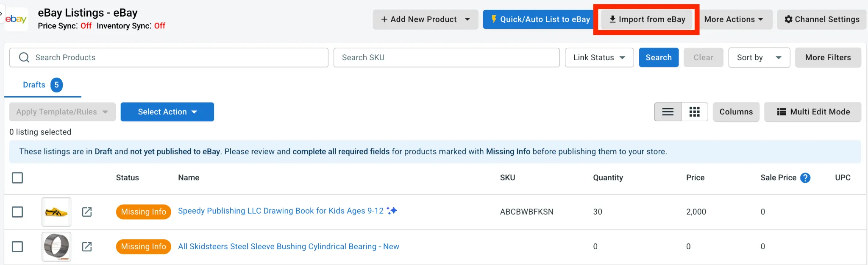This screenshot has height=265, width=868.
Task: Click the Quantity value 30
Action: 598,212
